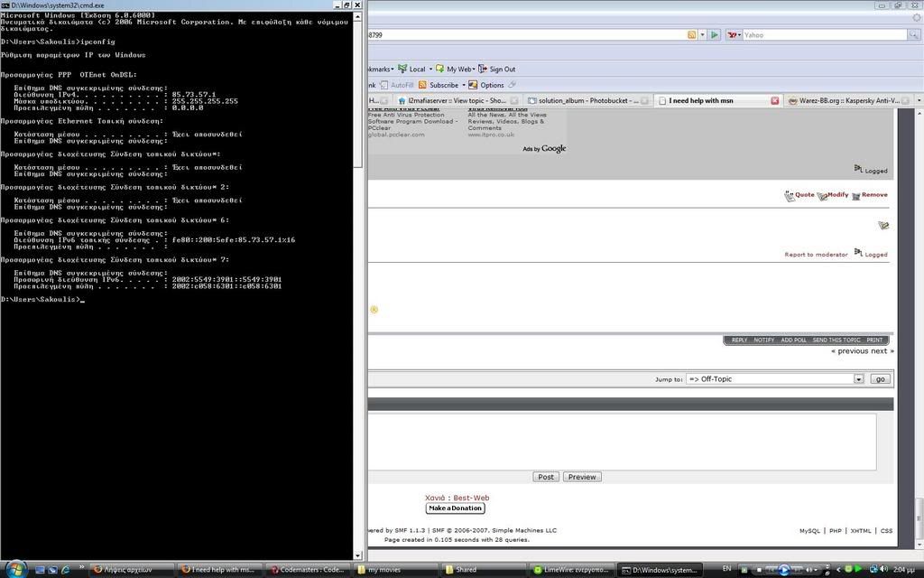Screen dimensions: 924x578
Task: Click the Subscribe RSS toolbar icon
Action: click(x=422, y=85)
